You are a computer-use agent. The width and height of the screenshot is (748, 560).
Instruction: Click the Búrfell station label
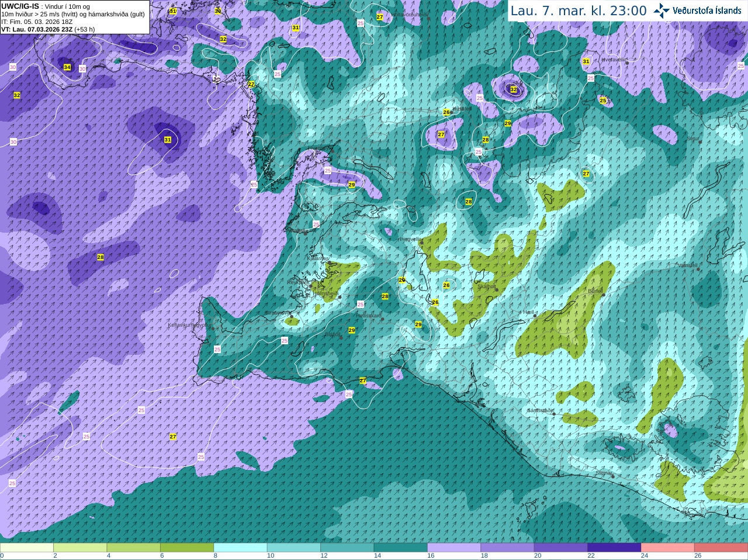[x=595, y=291]
